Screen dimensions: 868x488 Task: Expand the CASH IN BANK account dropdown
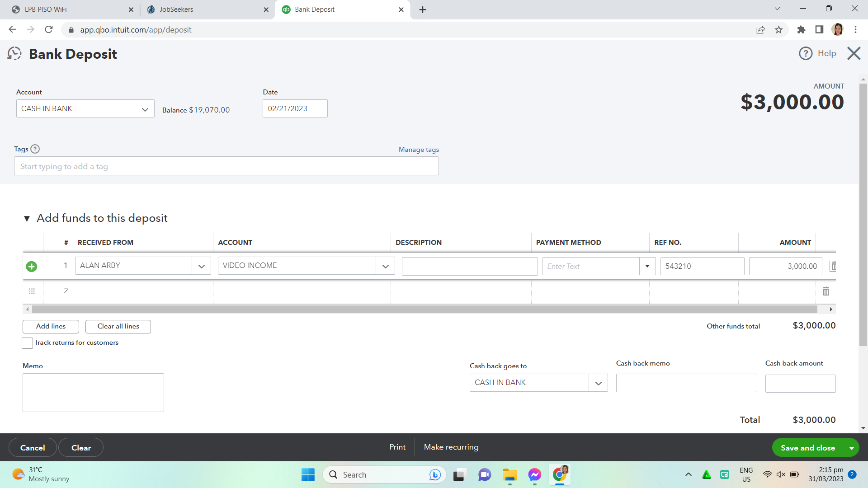point(145,109)
